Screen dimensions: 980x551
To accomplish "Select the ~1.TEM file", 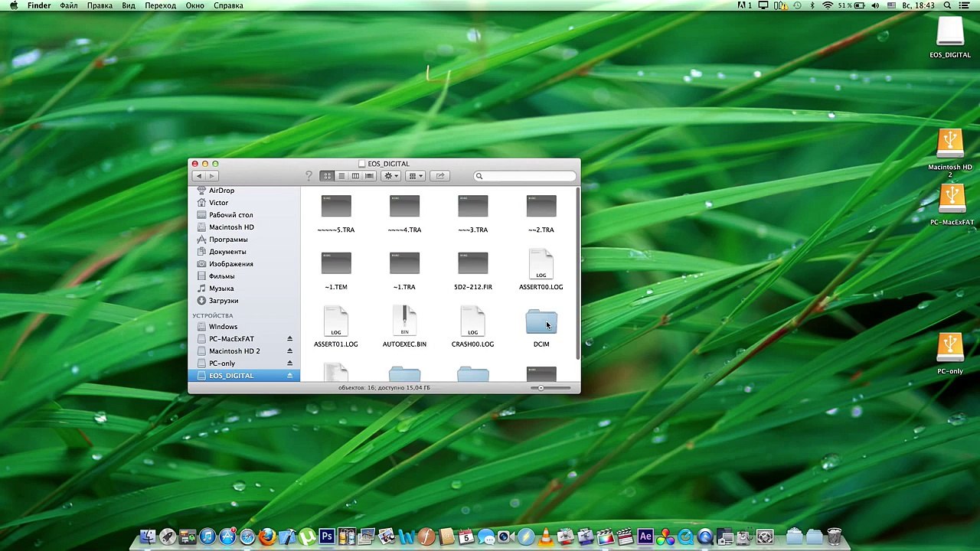I will (336, 263).
